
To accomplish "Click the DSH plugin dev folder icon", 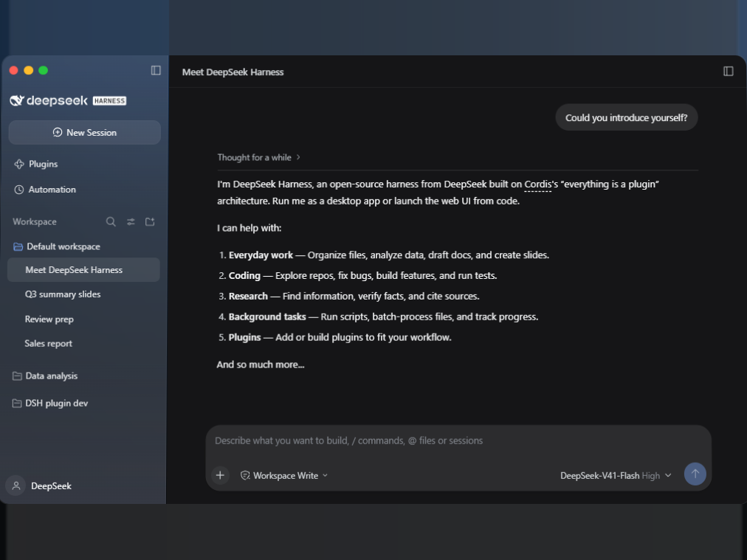I will tap(17, 404).
